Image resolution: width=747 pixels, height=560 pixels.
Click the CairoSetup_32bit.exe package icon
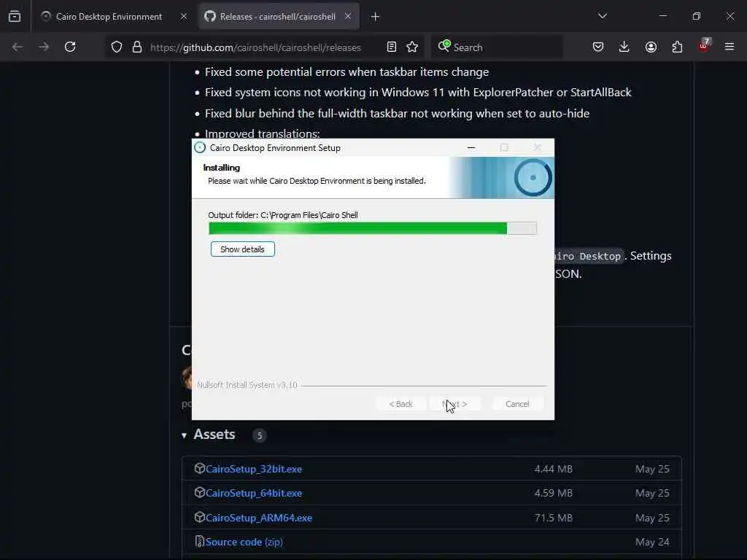[x=200, y=469]
